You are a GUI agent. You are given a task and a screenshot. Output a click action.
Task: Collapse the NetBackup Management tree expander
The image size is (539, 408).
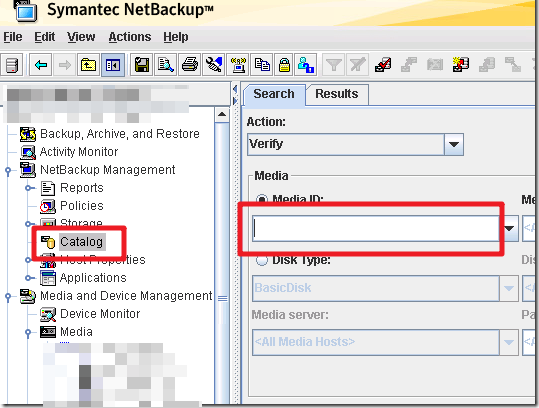click(x=8, y=170)
